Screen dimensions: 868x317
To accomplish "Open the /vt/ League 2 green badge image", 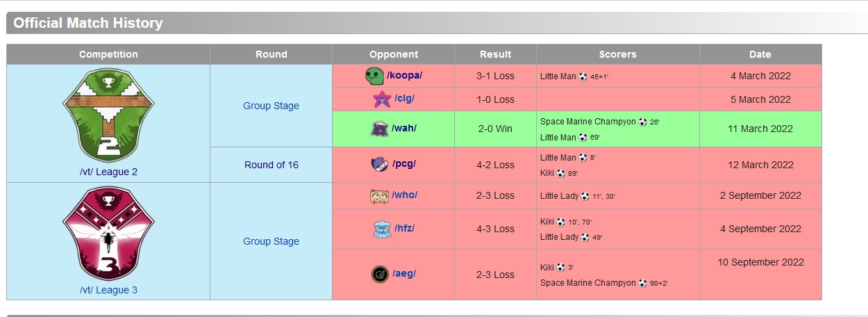I will click(x=108, y=115).
